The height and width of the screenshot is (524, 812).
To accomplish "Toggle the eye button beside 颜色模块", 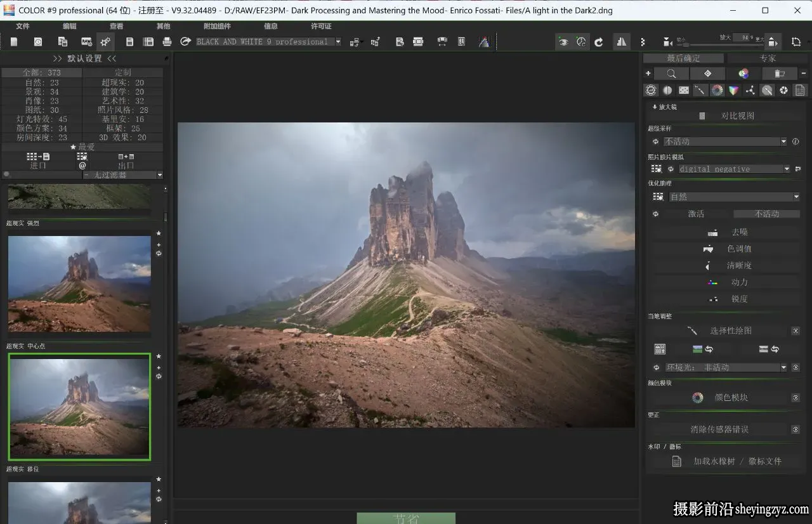I will 796,398.
